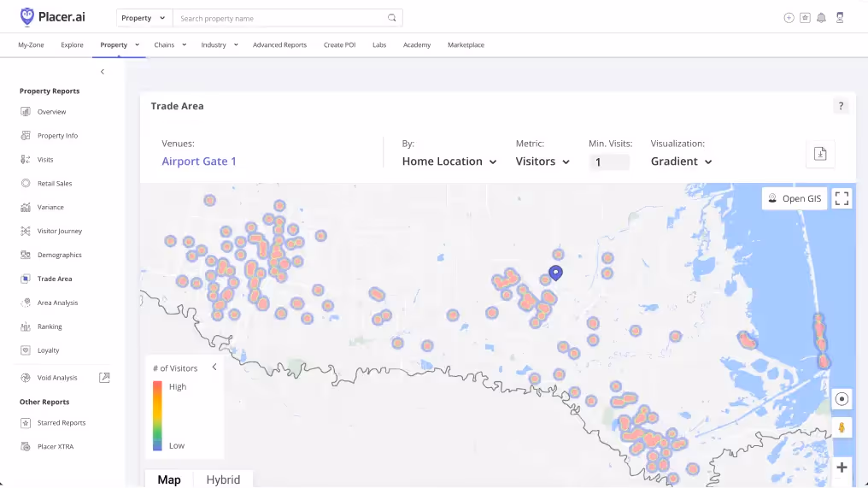The image size is (868, 488).
Task: Open the Marketplace tab
Action: pos(466,44)
